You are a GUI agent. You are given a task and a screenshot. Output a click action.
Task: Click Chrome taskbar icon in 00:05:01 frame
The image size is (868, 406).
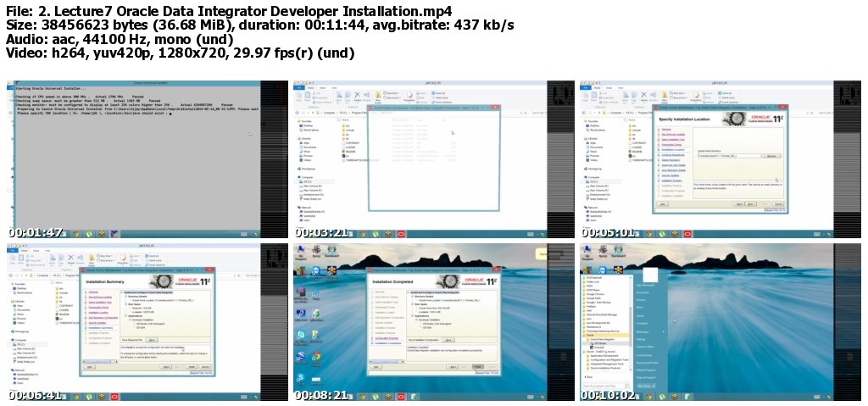648,234
